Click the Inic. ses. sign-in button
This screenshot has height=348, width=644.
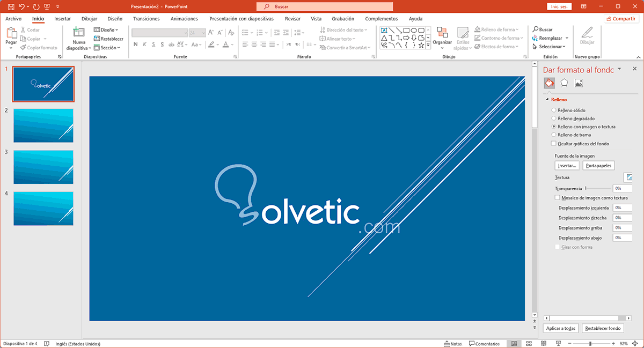click(x=559, y=7)
